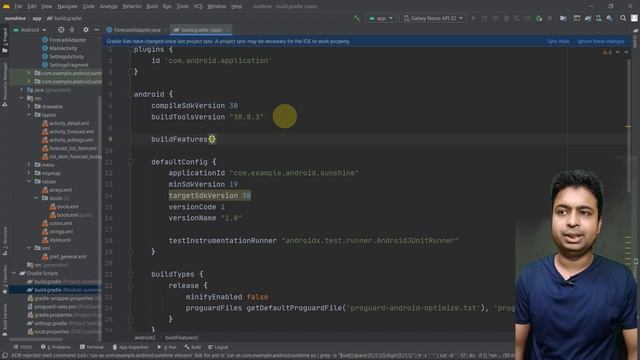The image size is (640, 360).
Task: Select colors.xml in values folder
Action: coord(57,223)
